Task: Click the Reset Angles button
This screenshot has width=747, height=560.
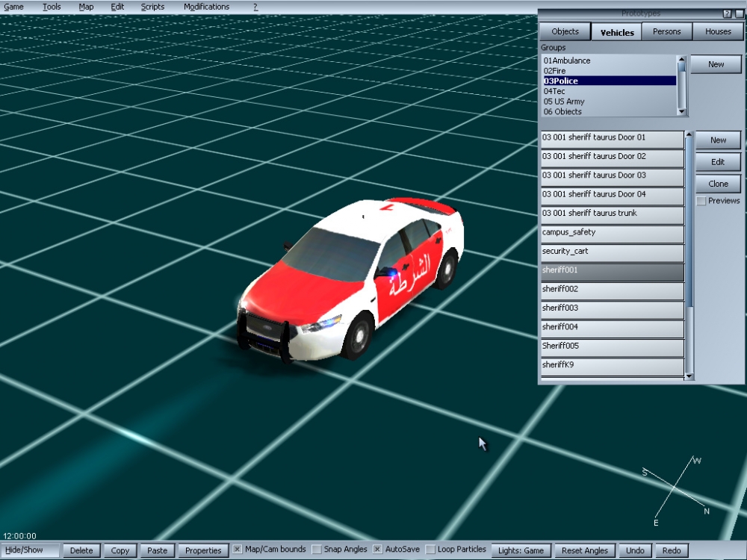Action: [x=585, y=550]
